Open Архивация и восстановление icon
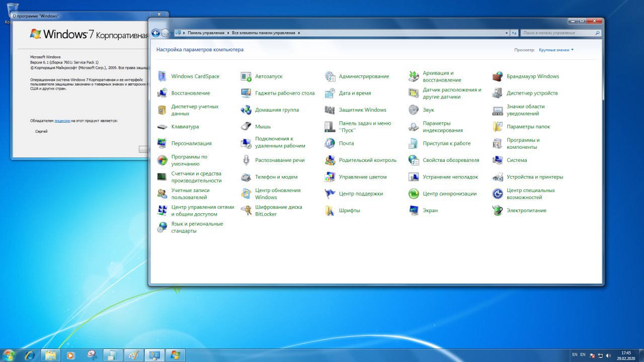This screenshot has width=644, height=362. coord(414,76)
